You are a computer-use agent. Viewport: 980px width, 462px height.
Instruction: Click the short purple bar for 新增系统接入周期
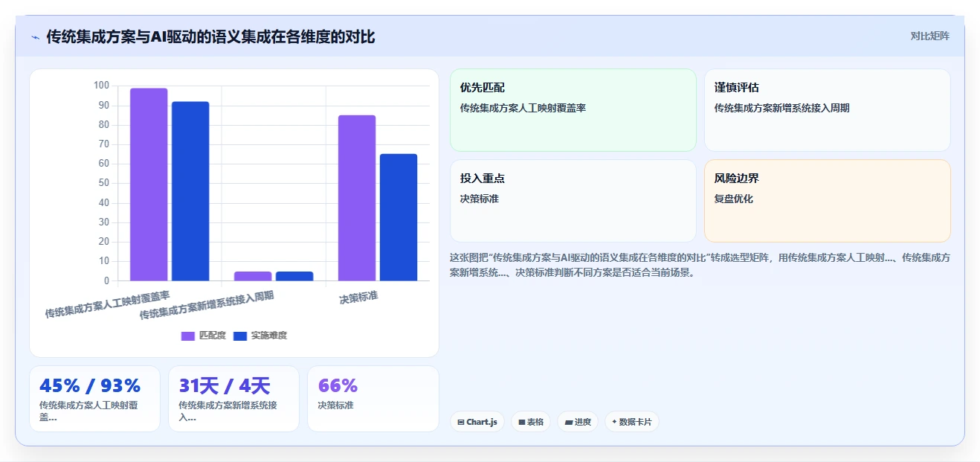(253, 276)
